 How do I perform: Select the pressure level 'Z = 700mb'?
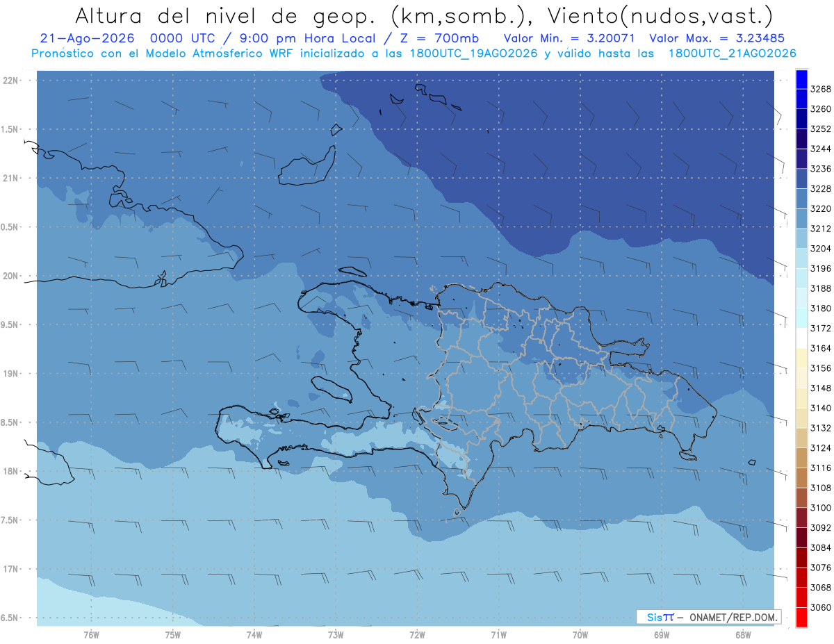click(x=439, y=38)
